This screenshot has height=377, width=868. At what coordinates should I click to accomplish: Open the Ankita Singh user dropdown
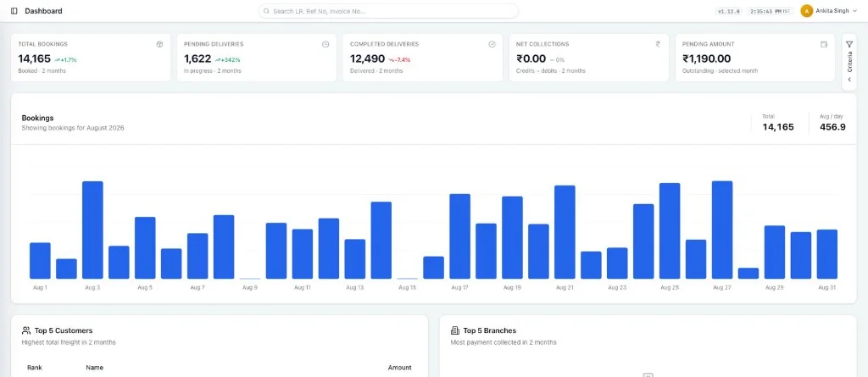coord(830,11)
